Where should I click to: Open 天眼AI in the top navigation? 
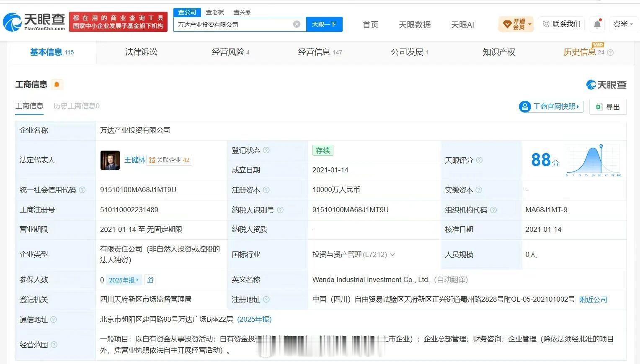[462, 25]
